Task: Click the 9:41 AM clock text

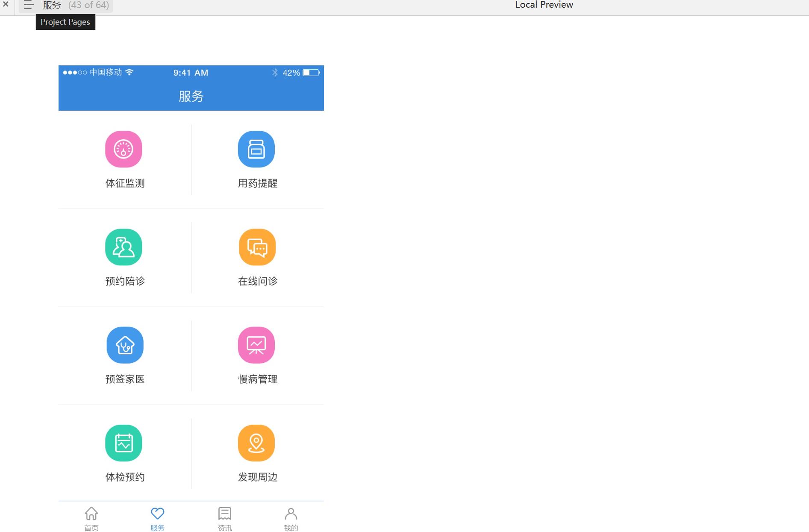Action: coord(191,73)
